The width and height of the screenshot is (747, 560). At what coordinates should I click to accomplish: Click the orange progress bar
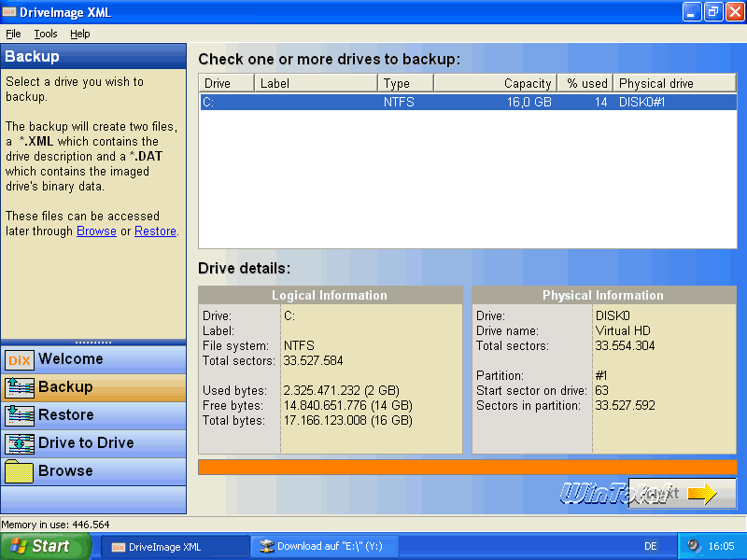[467, 467]
